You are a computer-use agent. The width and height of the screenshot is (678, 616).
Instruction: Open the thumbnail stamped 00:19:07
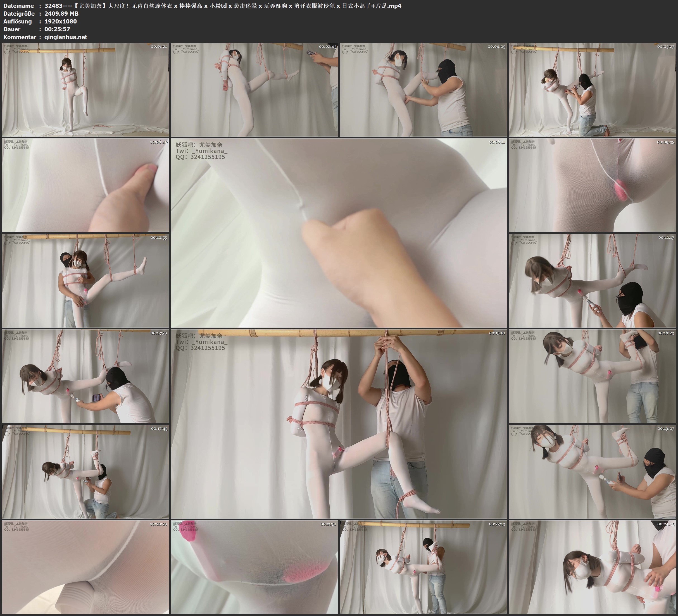tap(592, 472)
